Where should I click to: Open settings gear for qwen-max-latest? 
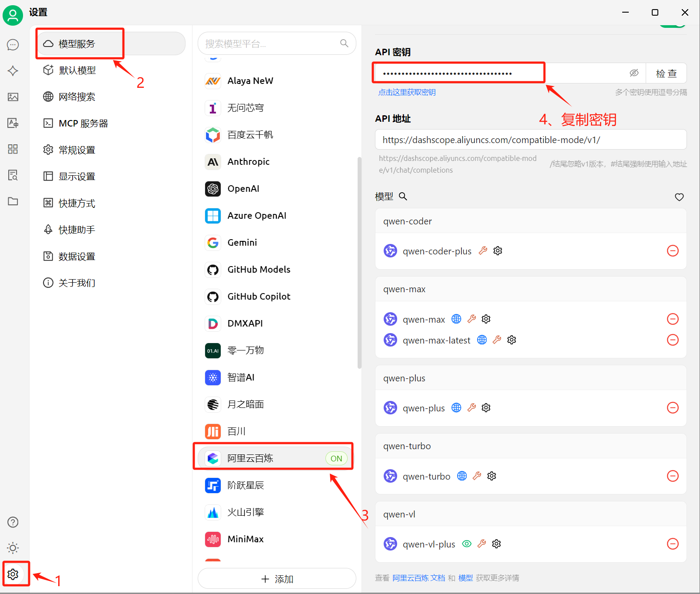tap(512, 340)
